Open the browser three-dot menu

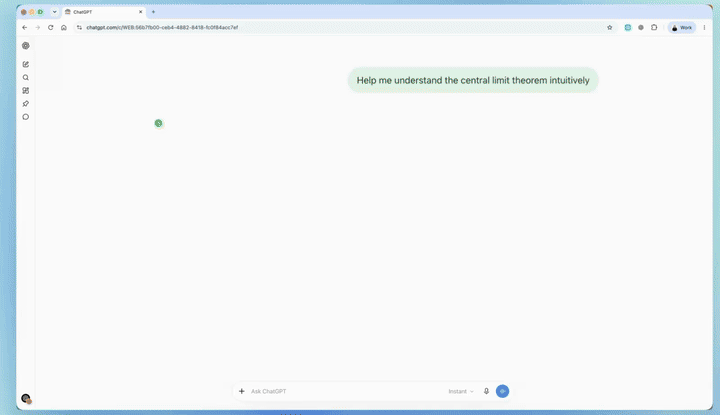coord(704,28)
